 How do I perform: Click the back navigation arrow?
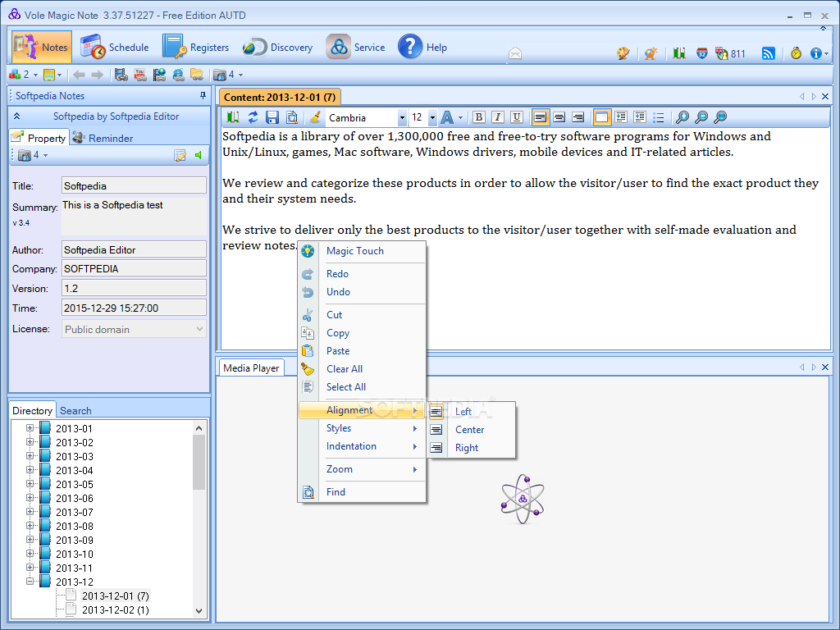79,75
